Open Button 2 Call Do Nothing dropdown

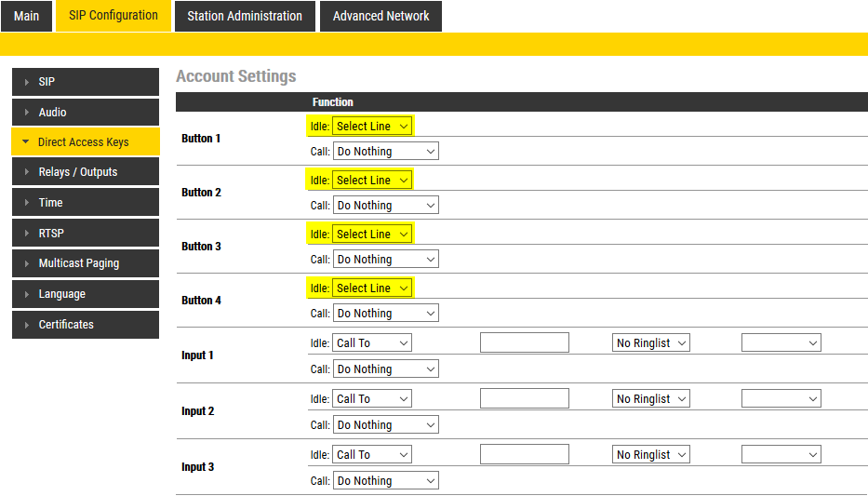click(386, 206)
